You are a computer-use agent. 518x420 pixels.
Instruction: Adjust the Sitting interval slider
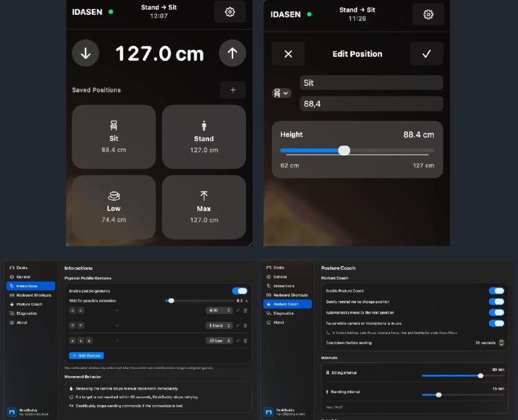[x=480, y=376]
